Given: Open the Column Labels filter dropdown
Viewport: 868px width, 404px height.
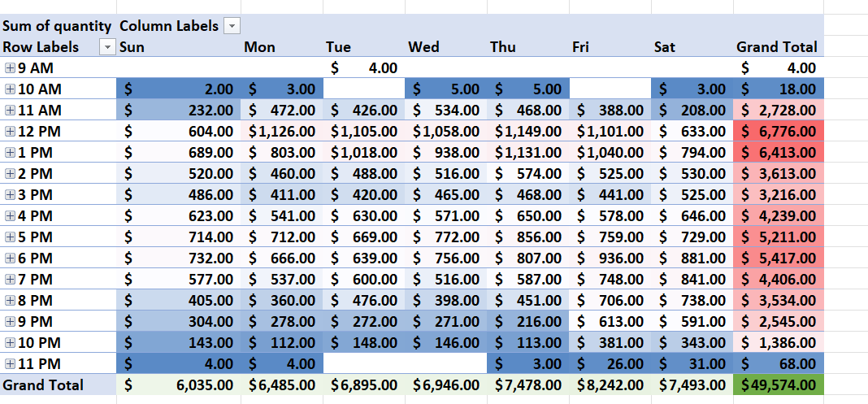Looking at the screenshot, I should tap(233, 26).
